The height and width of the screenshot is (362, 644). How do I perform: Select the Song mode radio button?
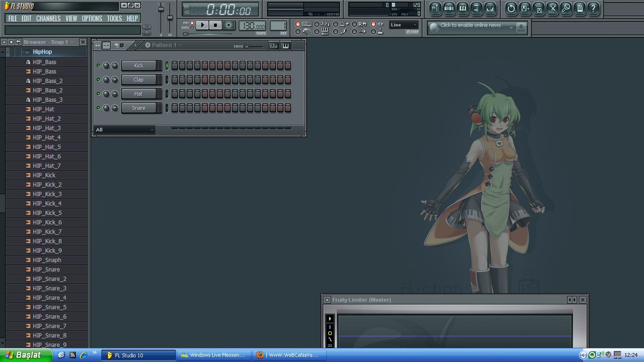pyautogui.click(x=192, y=28)
